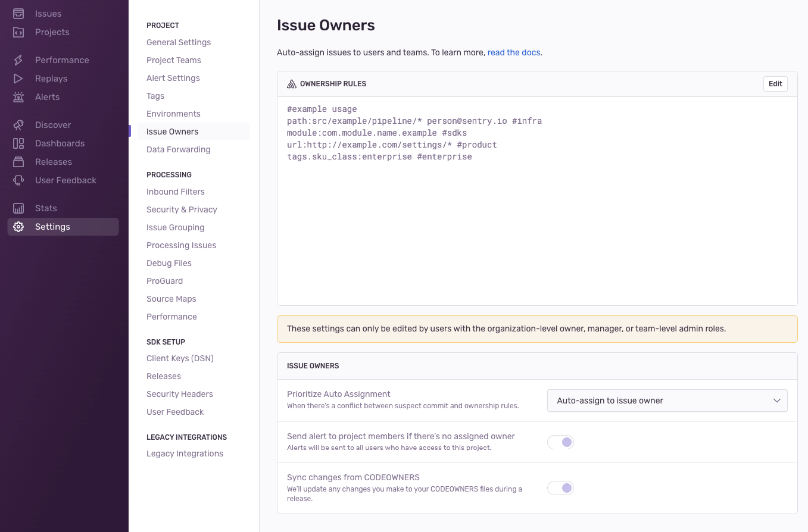Viewport: 808px width, 532px height.
Task: Click the Discover telescope icon
Action: [18, 125]
